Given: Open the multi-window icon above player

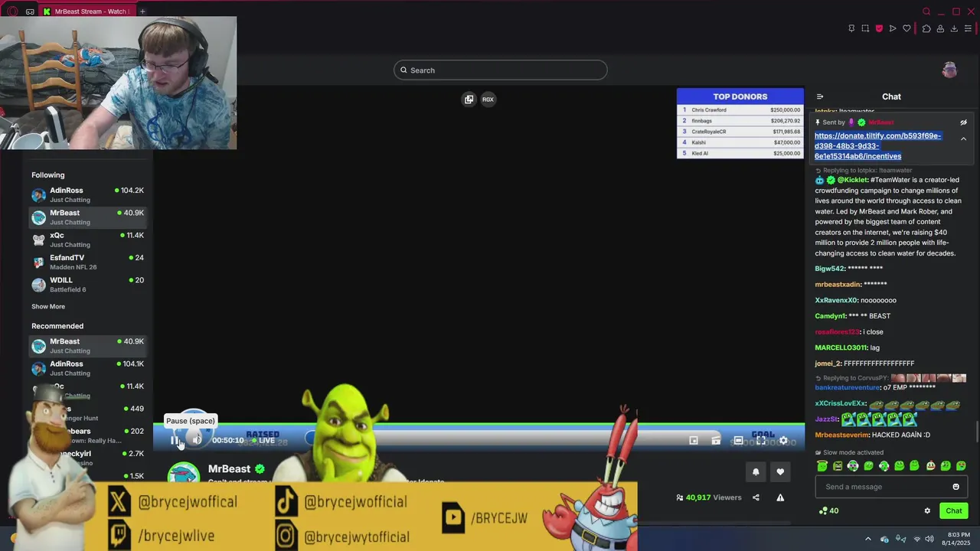Looking at the screenshot, I should click(469, 99).
